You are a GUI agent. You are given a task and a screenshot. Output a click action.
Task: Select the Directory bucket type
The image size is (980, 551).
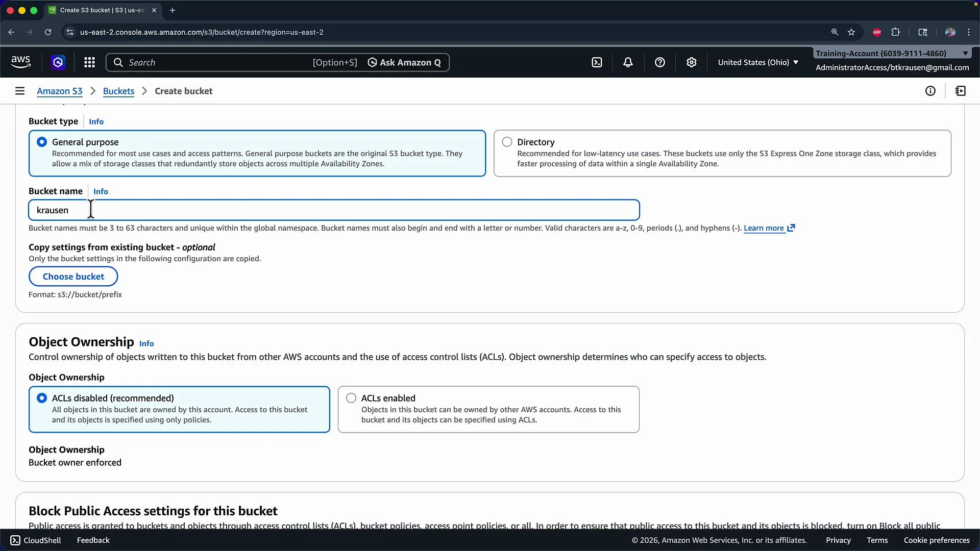point(722,153)
